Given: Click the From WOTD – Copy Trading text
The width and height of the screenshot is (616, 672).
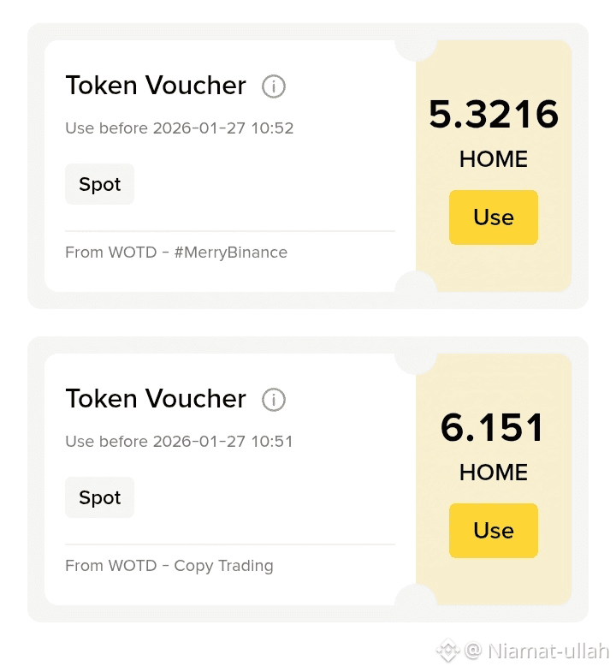Looking at the screenshot, I should pos(169,566).
